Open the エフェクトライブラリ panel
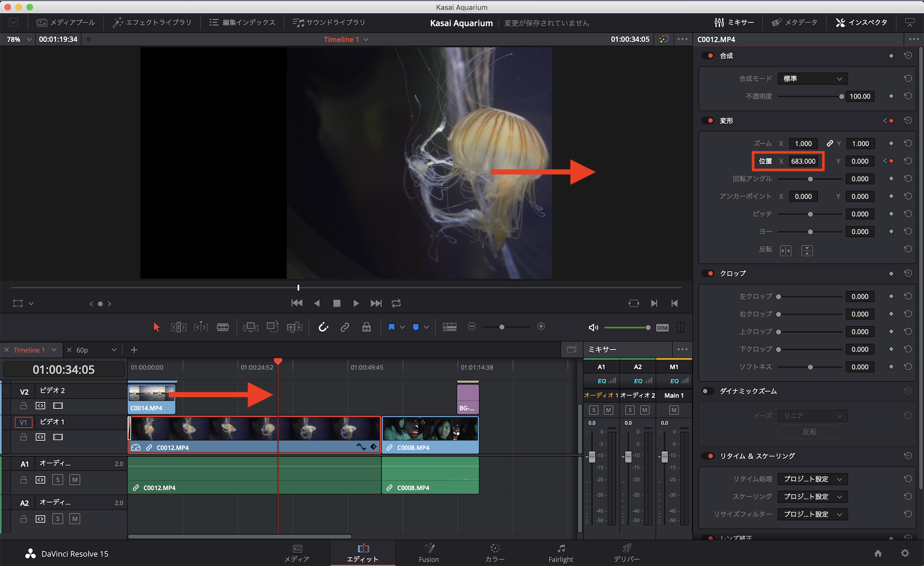This screenshot has width=924, height=566. (152, 22)
